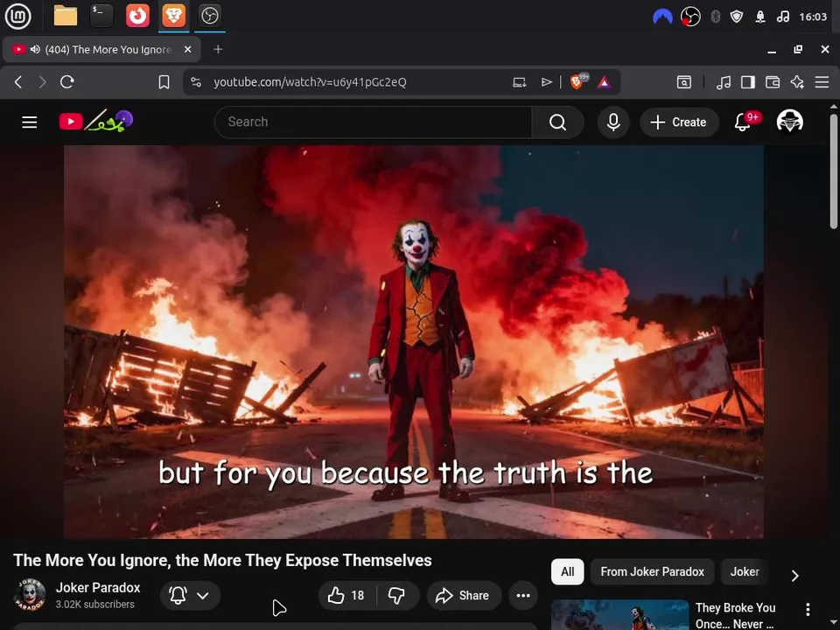The height and width of the screenshot is (630, 840).
Task: Toggle the browser sidebar panel
Action: [x=748, y=82]
